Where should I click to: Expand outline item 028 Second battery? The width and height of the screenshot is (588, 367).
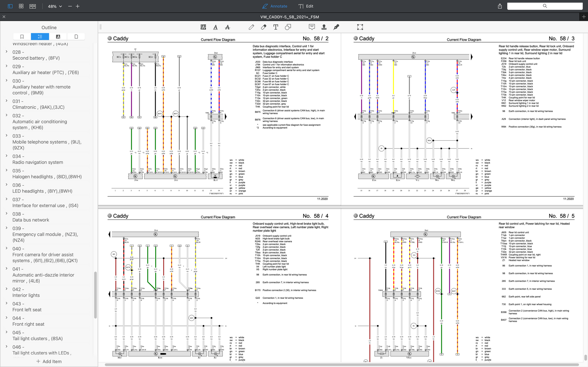[x=7, y=52]
